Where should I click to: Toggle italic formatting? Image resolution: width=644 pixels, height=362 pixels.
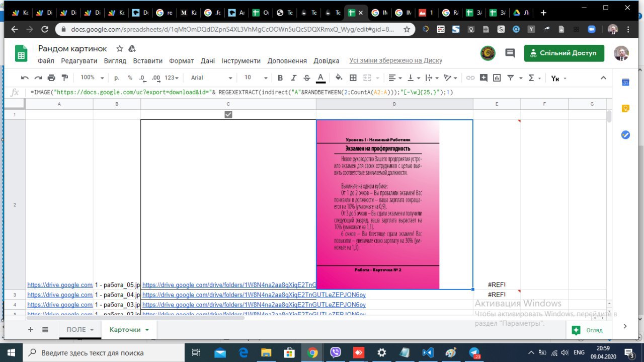tap(294, 78)
